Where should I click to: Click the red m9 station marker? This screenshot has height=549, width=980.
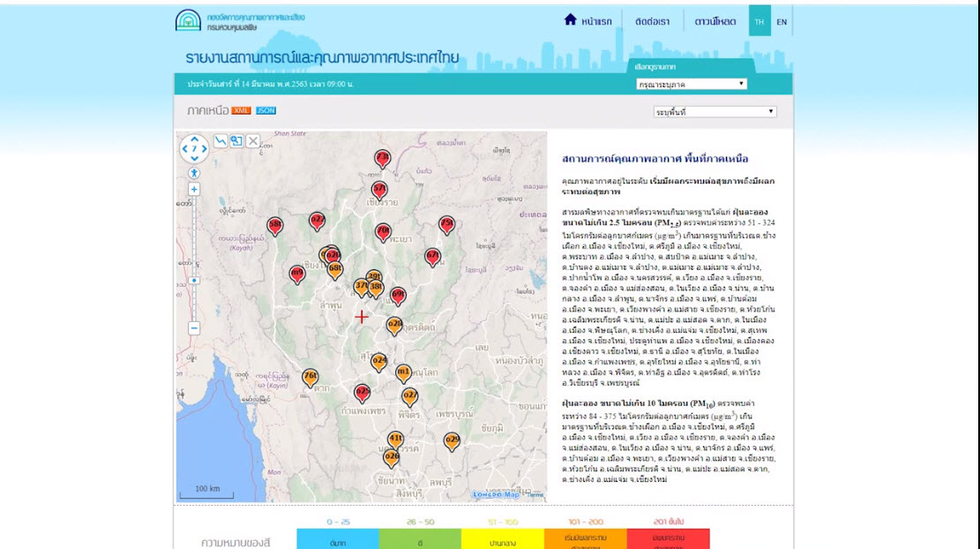click(x=297, y=274)
